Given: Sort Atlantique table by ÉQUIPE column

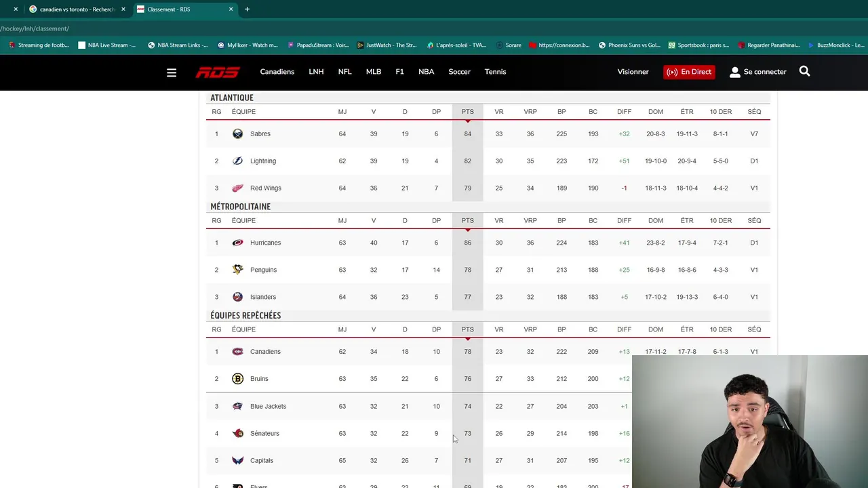Looking at the screenshot, I should click(243, 112).
